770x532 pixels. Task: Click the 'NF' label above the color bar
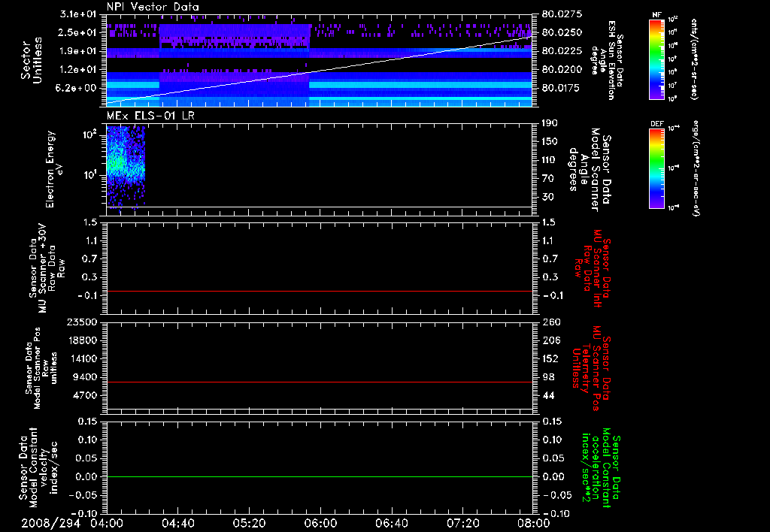click(657, 15)
